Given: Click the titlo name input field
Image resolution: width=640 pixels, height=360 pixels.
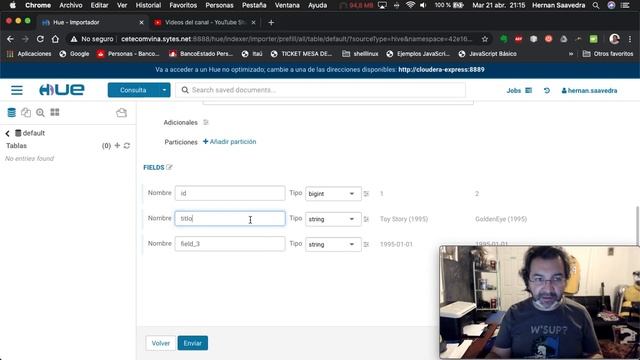Looking at the screenshot, I should pyautogui.click(x=230, y=218).
